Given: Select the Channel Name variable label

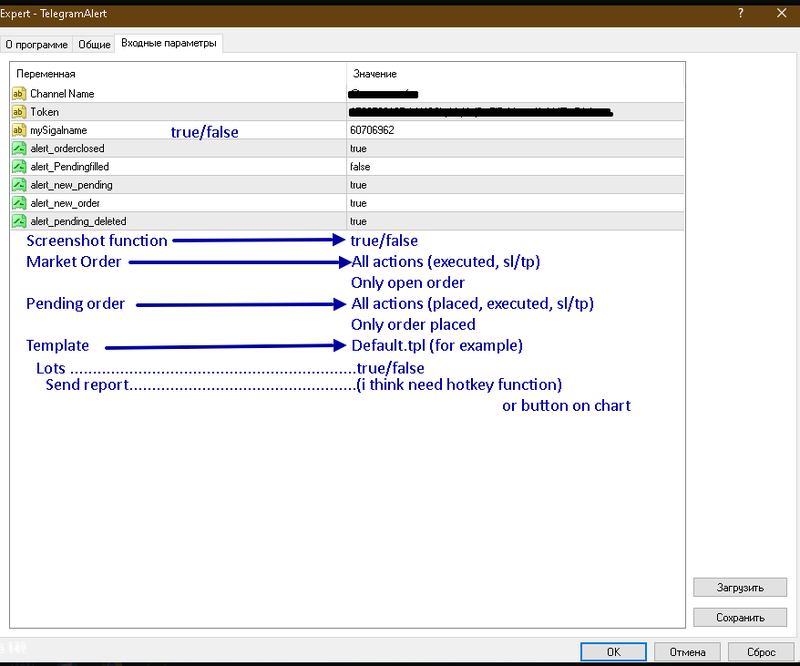Looking at the screenshot, I should pos(62,94).
